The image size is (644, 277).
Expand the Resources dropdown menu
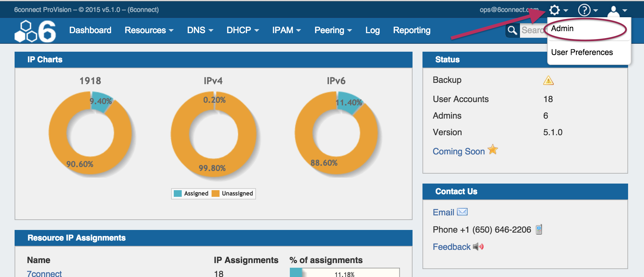(149, 30)
